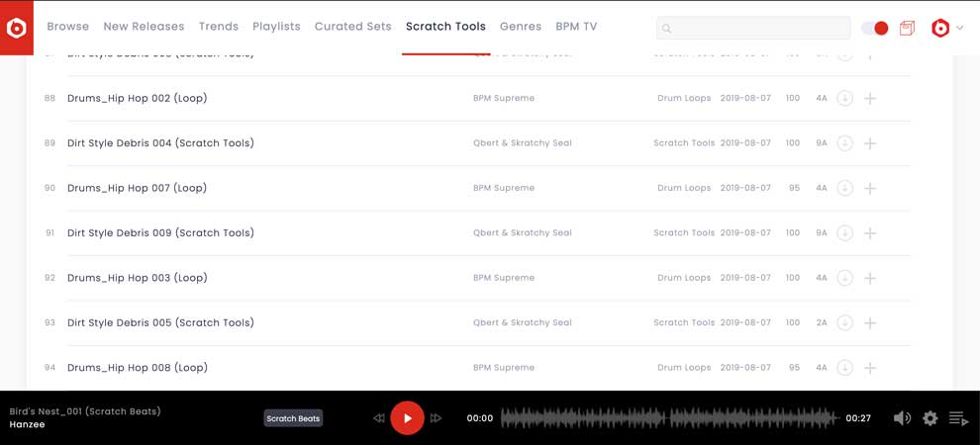
Task: Select track Drums_Hip Hop 008 (Loop)
Action: pyautogui.click(x=137, y=368)
